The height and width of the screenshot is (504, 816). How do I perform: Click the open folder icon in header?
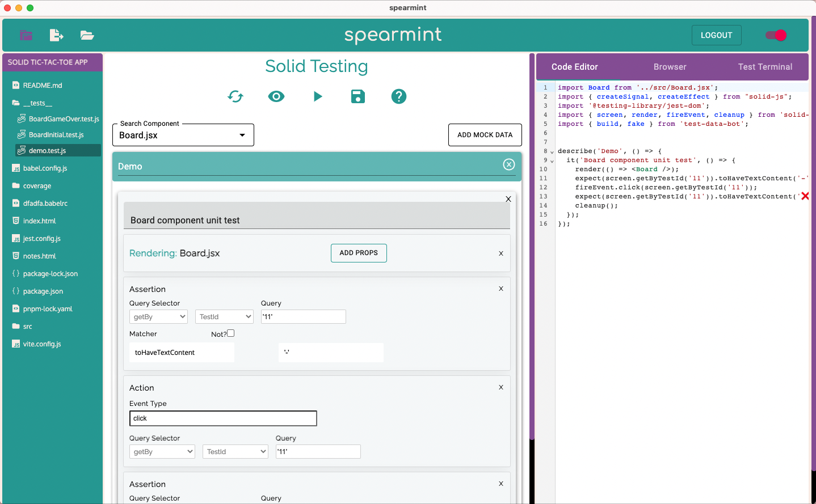[87, 35]
